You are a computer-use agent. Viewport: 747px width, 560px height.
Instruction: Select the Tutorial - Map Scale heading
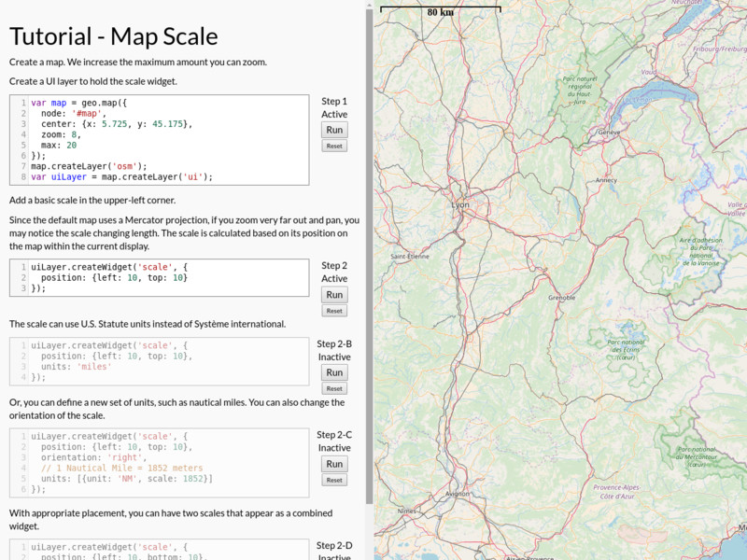pos(112,36)
